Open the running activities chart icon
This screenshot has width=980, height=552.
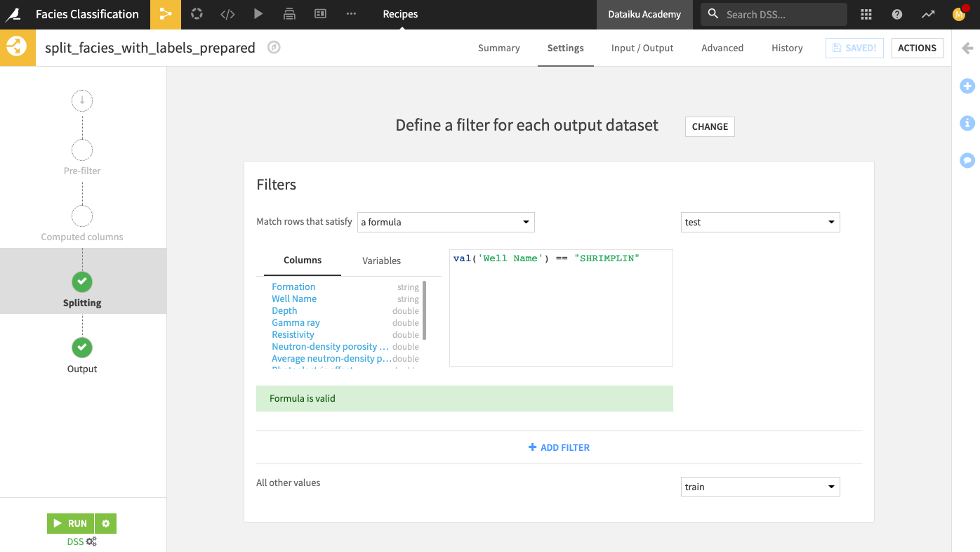928,14
